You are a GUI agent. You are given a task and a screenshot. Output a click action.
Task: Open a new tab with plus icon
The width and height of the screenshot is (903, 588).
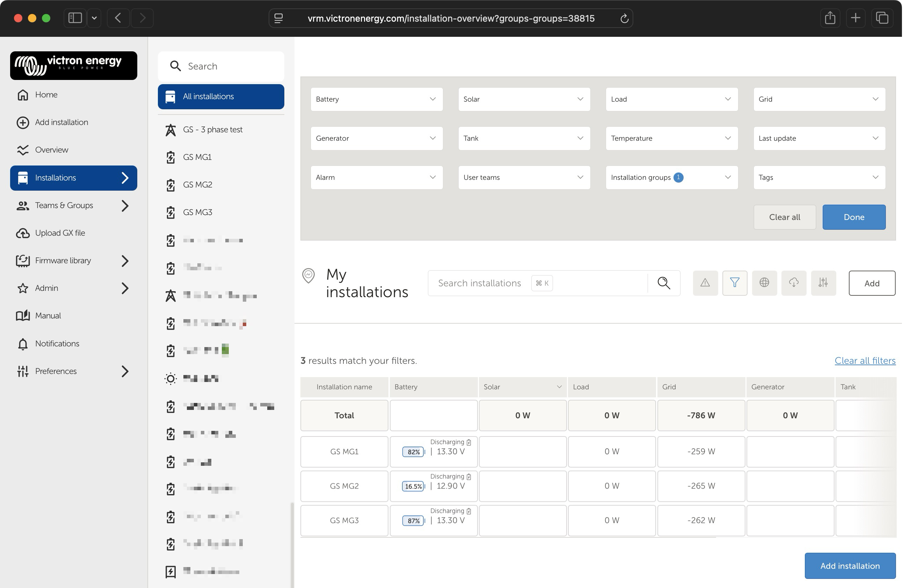coord(855,18)
